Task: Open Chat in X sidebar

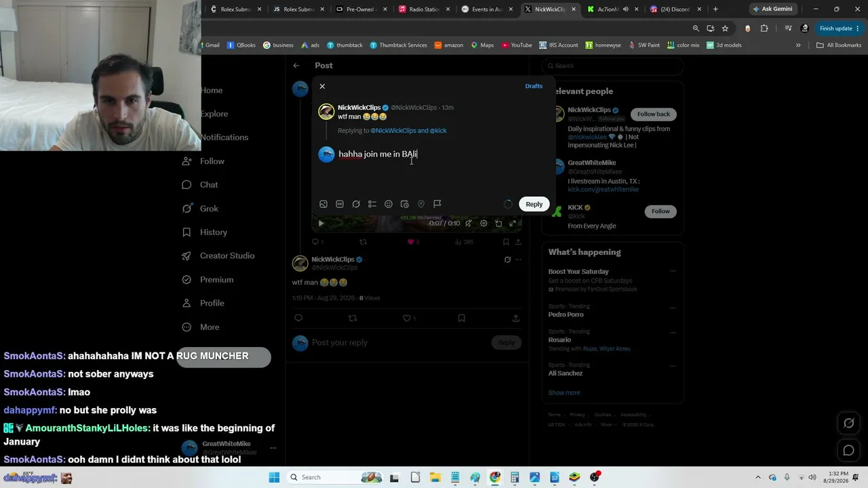Action: pyautogui.click(x=201, y=185)
